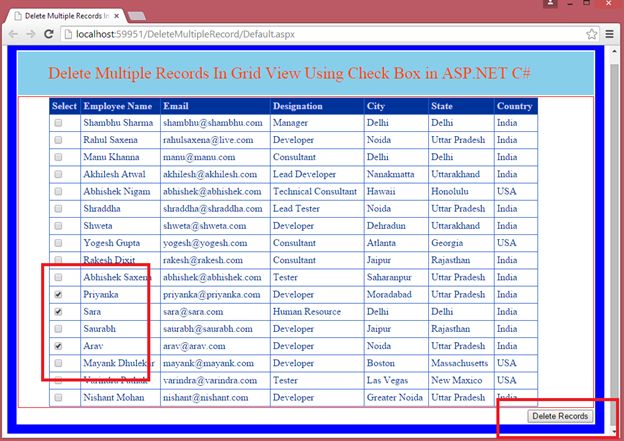The image size is (624, 441).
Task: Click the Las Vegas city cell
Action: tap(396, 380)
